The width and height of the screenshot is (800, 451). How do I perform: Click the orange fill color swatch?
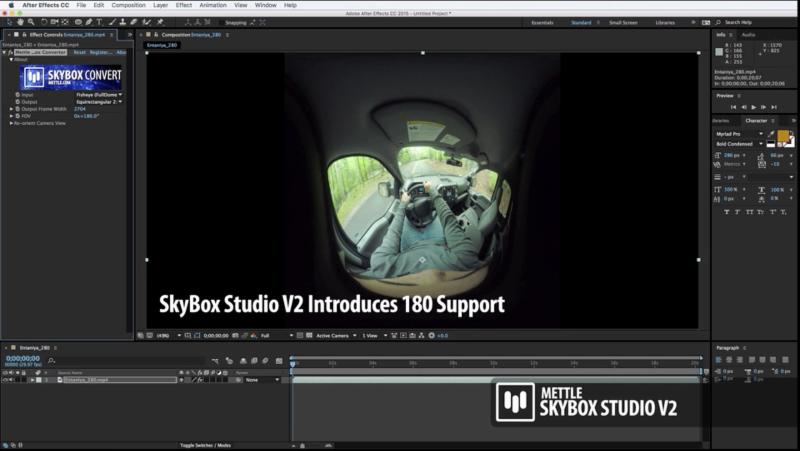coord(784,135)
